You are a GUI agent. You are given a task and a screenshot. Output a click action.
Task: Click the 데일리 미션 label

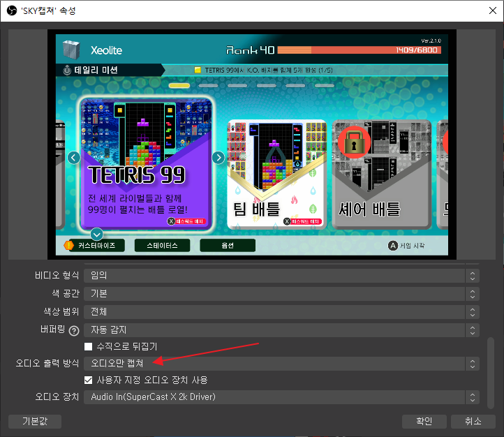coord(96,70)
